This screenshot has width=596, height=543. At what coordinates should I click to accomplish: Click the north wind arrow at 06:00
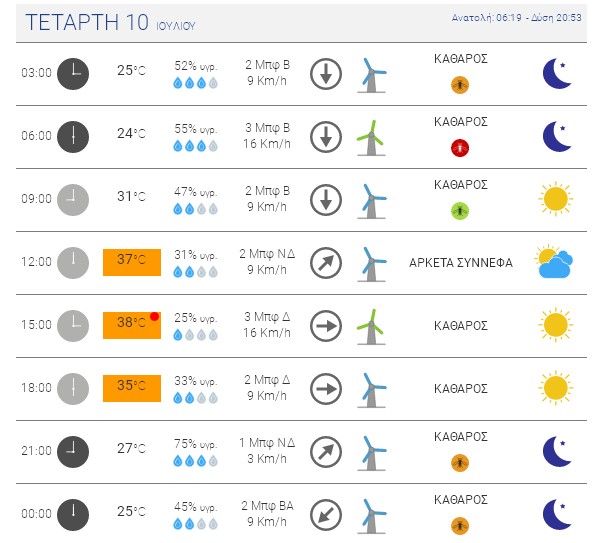pos(326,137)
